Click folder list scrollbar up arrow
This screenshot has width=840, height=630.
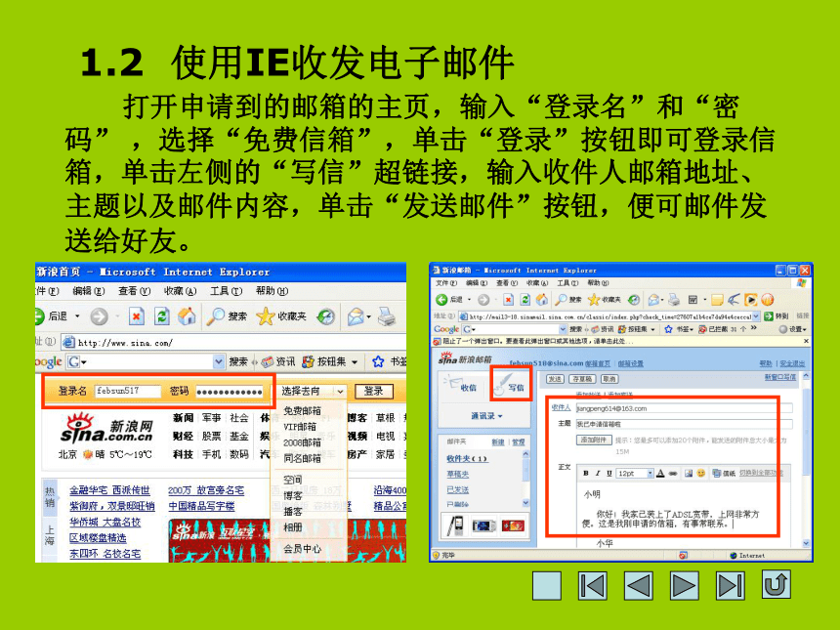525,454
